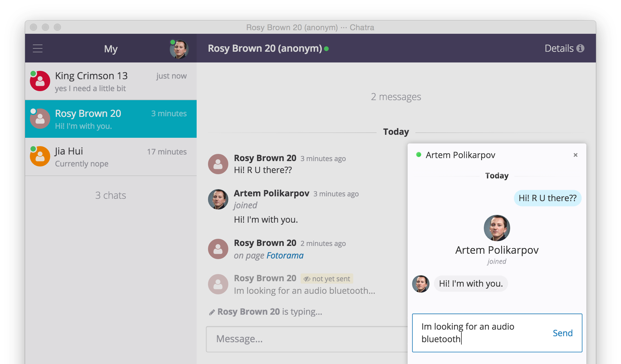The image size is (621, 364).
Task: Click Artem Polikarpov avatar in conversation
Action: click(x=218, y=199)
